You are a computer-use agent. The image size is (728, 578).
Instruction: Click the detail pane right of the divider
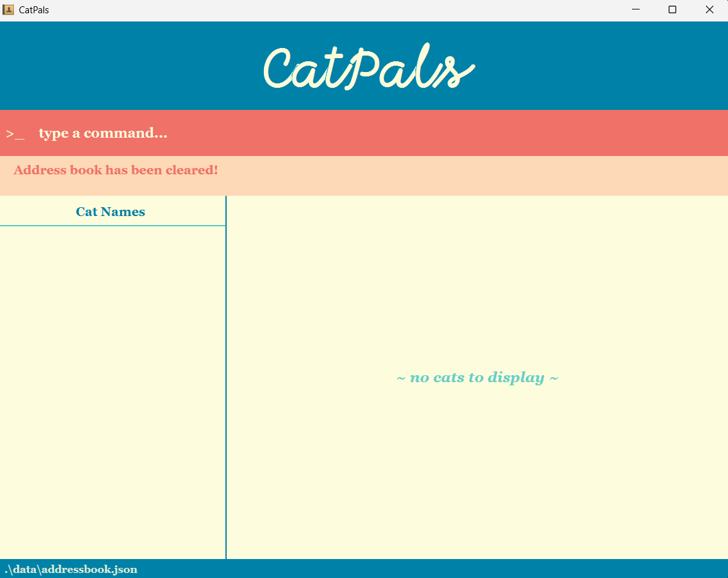point(477,284)
